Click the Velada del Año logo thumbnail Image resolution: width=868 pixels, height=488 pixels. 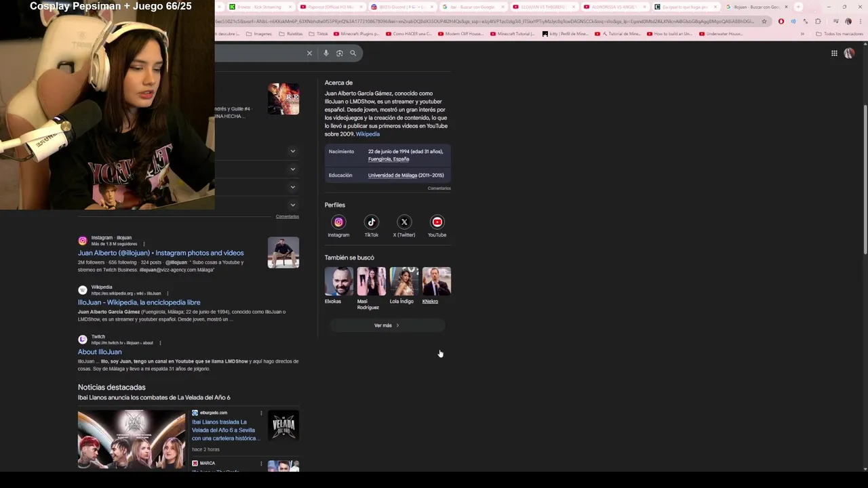click(283, 426)
